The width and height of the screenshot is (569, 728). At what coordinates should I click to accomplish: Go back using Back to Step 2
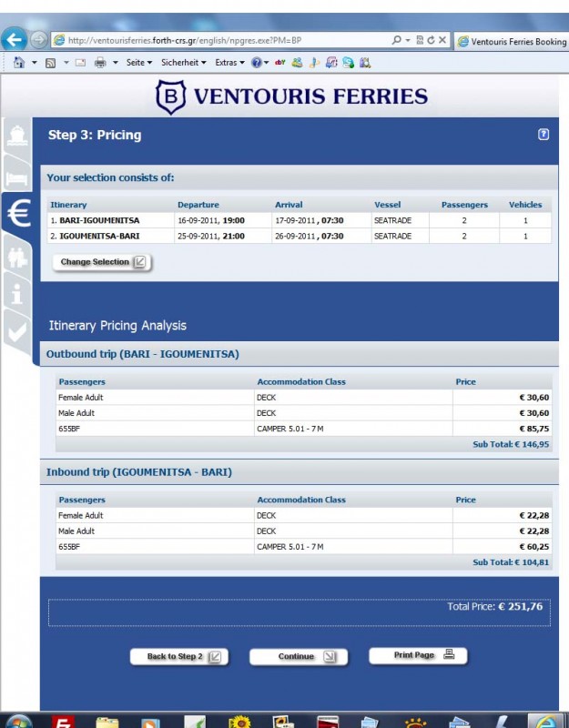(x=178, y=656)
